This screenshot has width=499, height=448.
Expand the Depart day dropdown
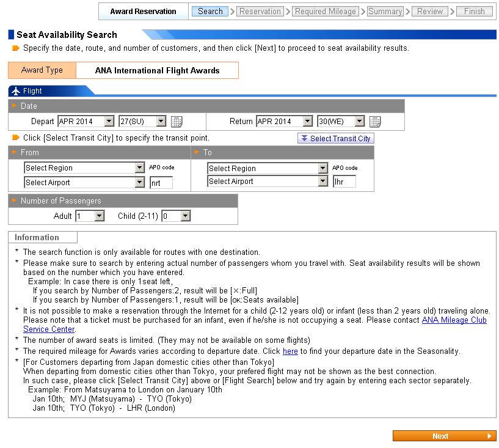coord(142,122)
